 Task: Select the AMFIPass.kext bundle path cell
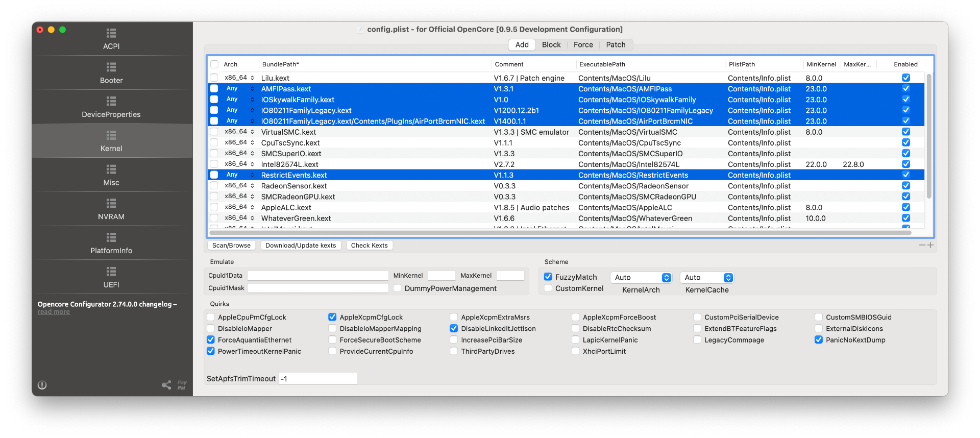click(286, 89)
